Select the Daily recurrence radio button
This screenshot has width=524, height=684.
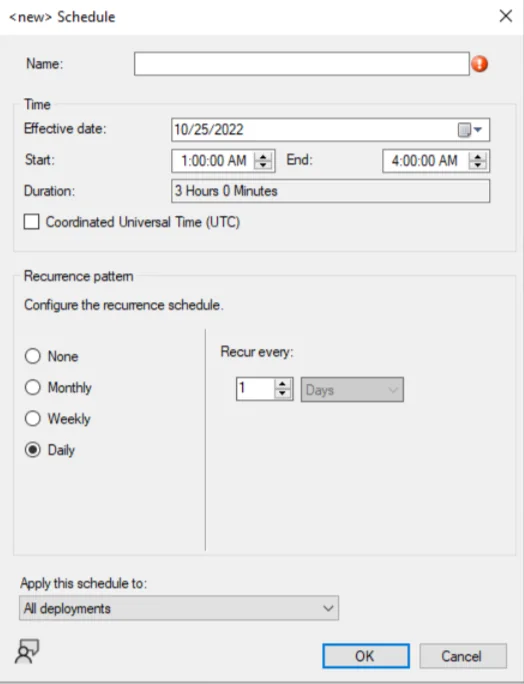point(33,450)
